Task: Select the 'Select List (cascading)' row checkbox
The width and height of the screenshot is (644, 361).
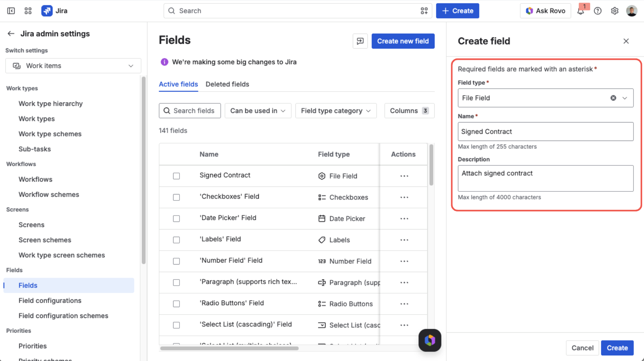Action: [x=176, y=325]
